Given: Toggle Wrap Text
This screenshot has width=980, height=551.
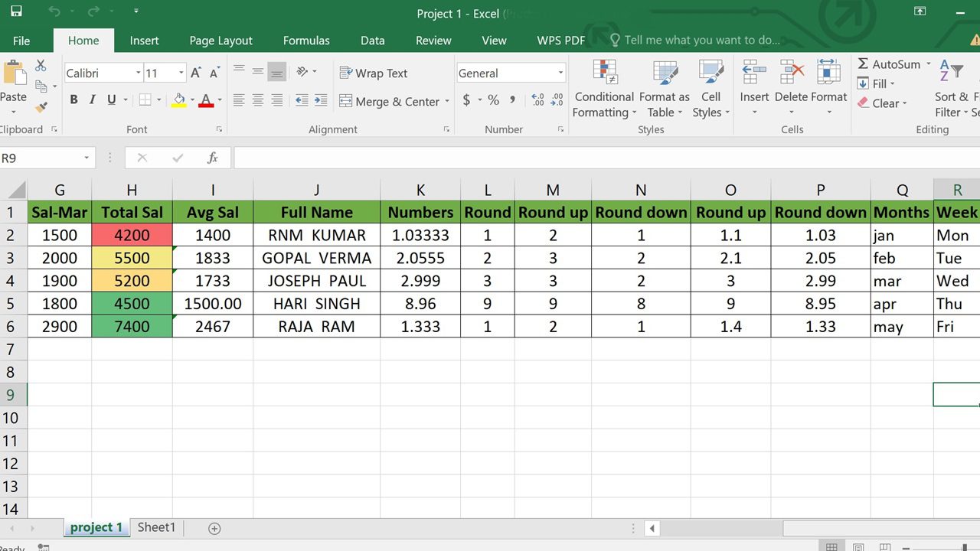Looking at the screenshot, I should 374,73.
